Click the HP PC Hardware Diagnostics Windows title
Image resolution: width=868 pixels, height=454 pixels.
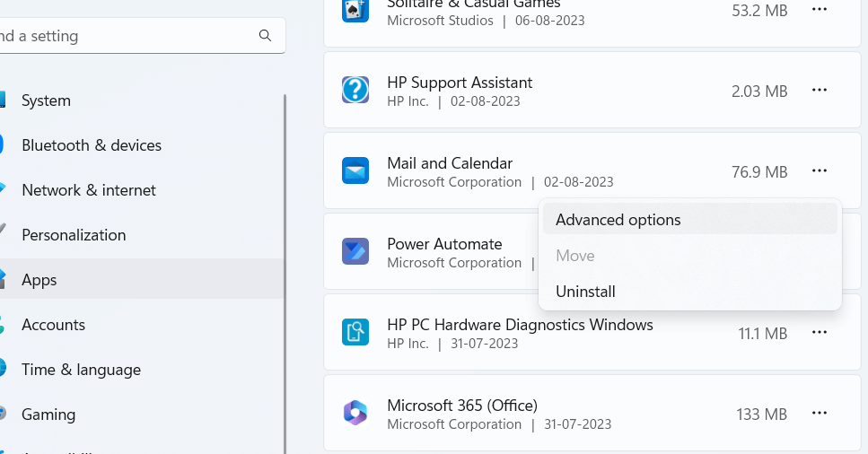click(520, 325)
